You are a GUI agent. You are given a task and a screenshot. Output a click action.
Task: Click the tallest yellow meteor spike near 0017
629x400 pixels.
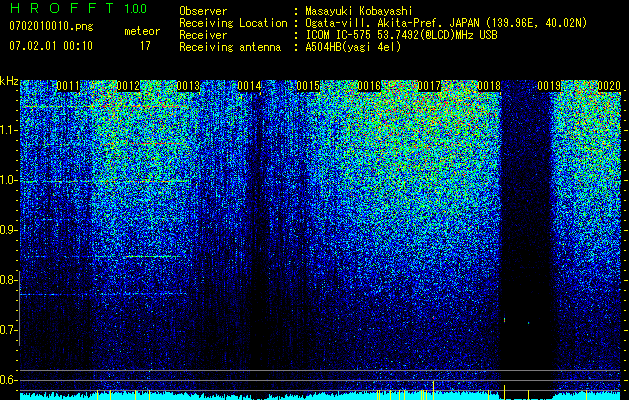pos(433,390)
